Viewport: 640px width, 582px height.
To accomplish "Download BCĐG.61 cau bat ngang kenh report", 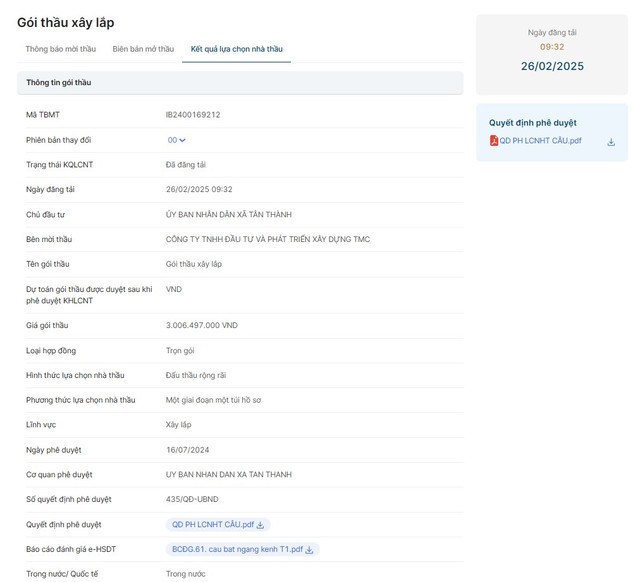I will tap(310, 550).
